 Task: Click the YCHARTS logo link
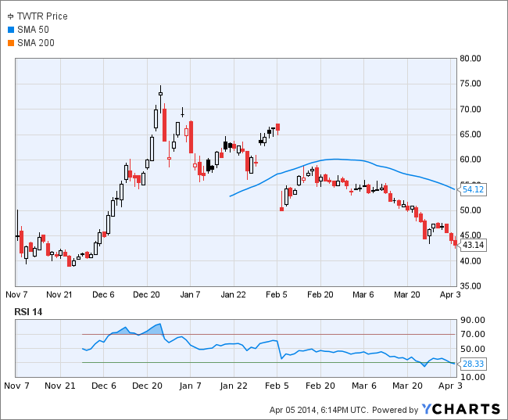[461, 409]
